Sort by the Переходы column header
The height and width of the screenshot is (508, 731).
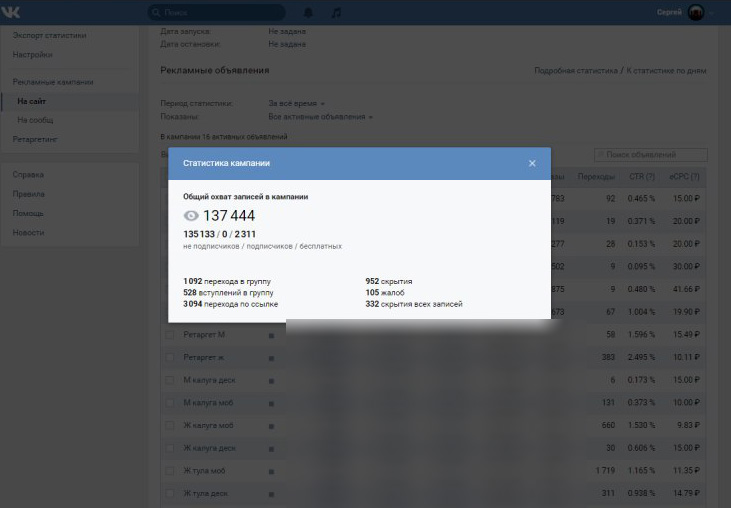pos(596,177)
